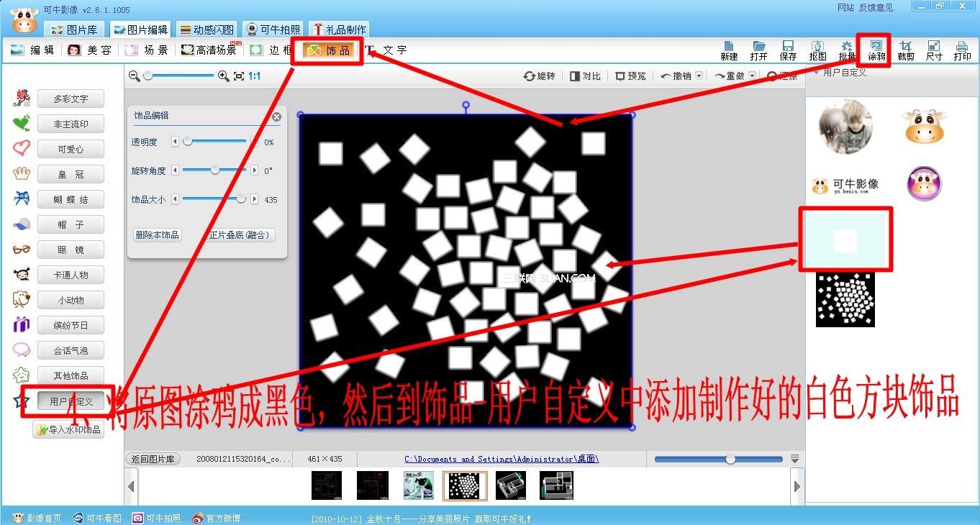The height and width of the screenshot is (525, 980).
Task: Switch to the 礼品制作 tab
Action: (339, 29)
